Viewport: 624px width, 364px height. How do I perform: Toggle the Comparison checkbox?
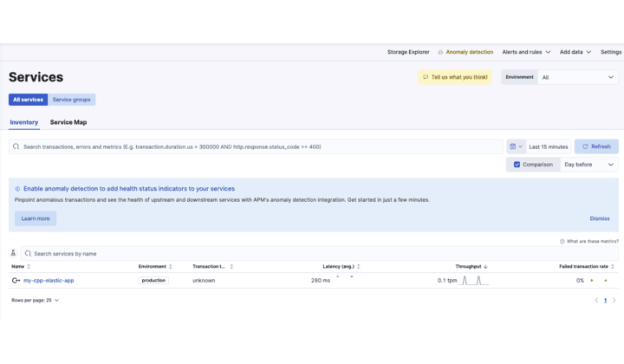point(517,164)
